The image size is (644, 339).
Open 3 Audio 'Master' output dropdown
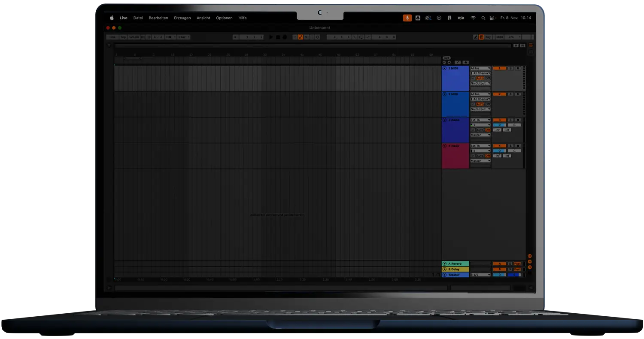pyautogui.click(x=480, y=135)
